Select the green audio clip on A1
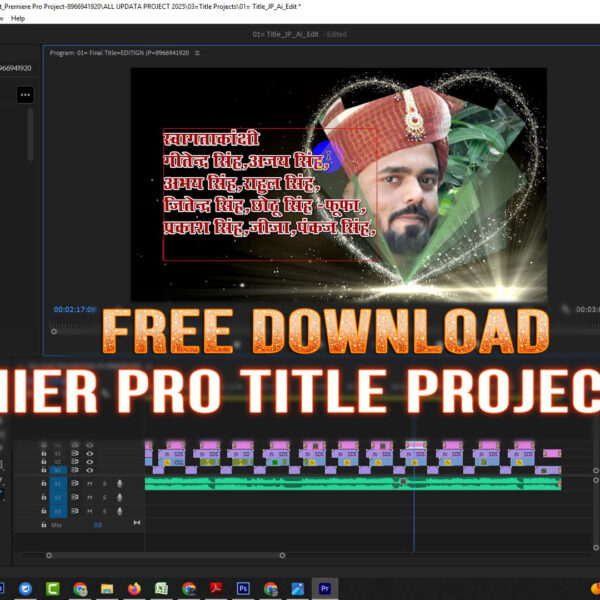 [x=353, y=483]
